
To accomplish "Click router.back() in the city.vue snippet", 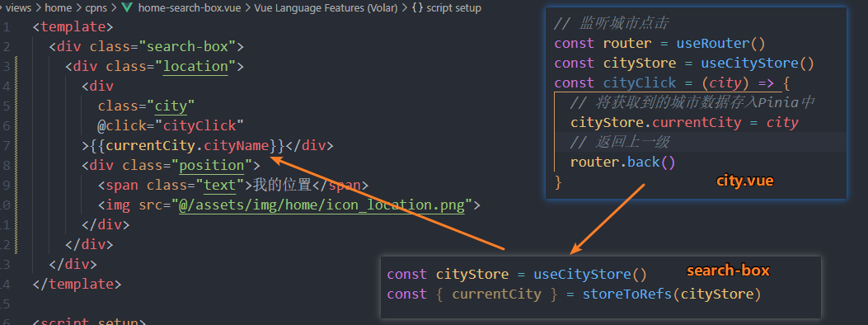I will coord(623,162).
